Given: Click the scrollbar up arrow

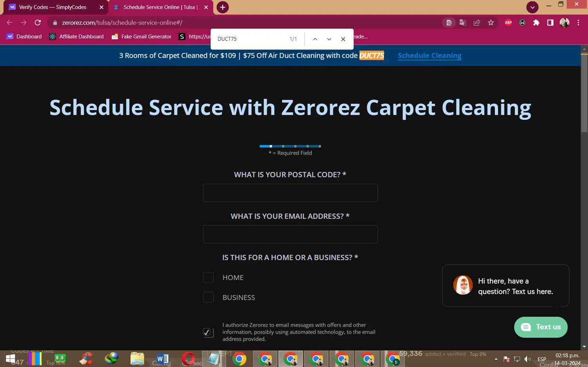Looking at the screenshot, I should tap(584, 49).
